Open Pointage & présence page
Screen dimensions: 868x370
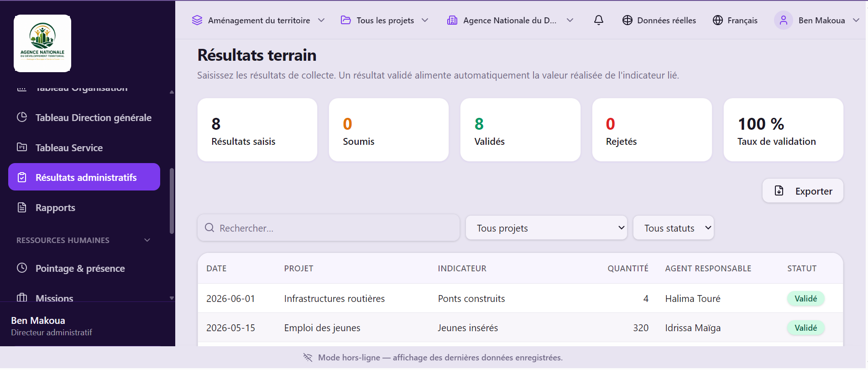pyautogui.click(x=84, y=268)
